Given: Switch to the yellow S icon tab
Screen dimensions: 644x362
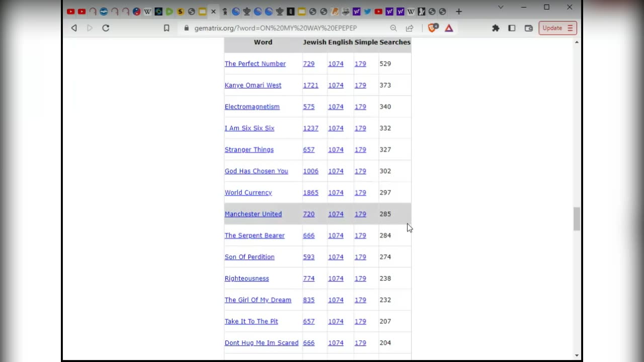Looking at the screenshot, I should (181, 11).
